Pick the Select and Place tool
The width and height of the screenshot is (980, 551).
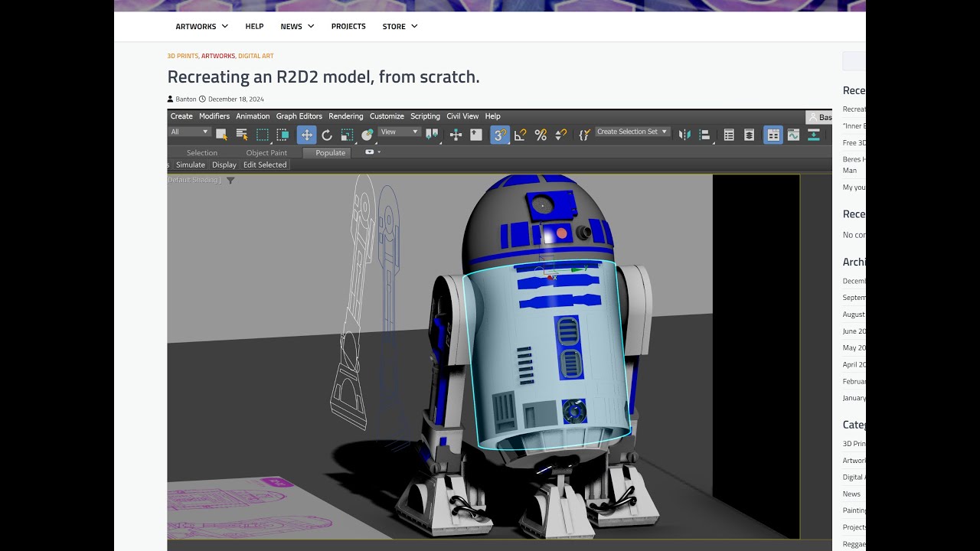click(367, 135)
